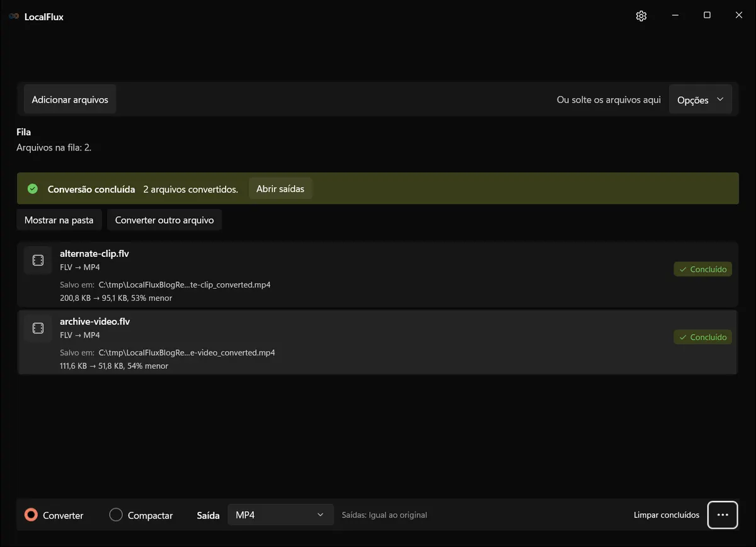Click 'Saídas: Igual ao original' text
756x547 pixels.
click(x=384, y=515)
